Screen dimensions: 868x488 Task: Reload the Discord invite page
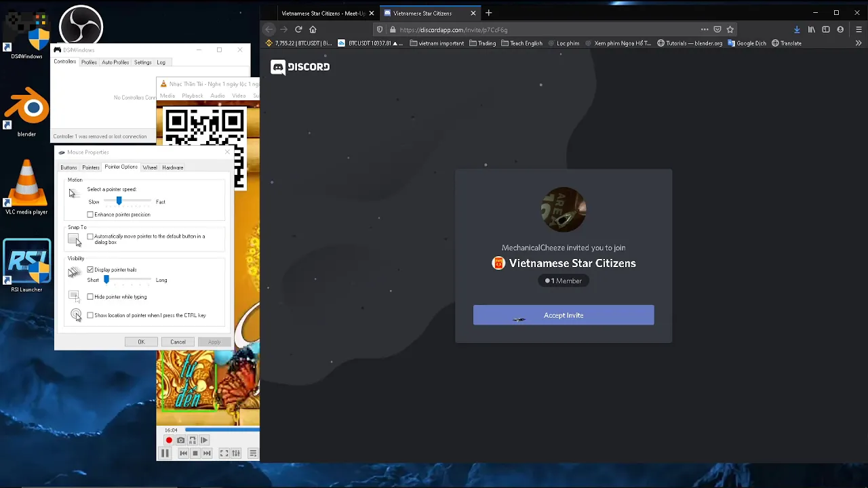(298, 30)
